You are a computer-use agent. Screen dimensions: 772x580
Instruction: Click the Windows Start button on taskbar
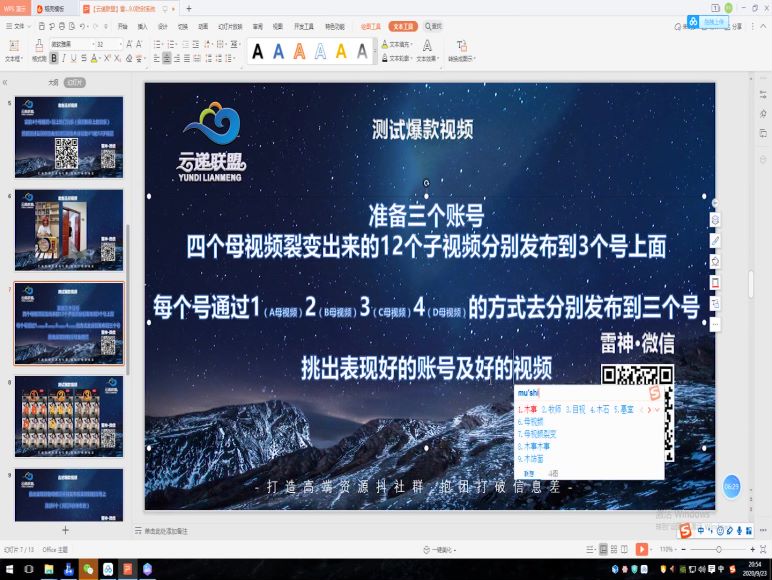(9, 569)
